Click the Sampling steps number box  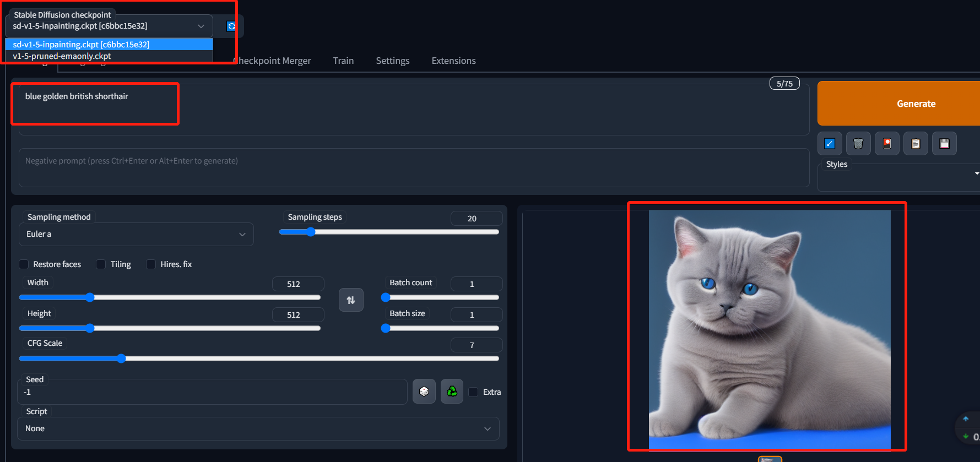[477, 219]
